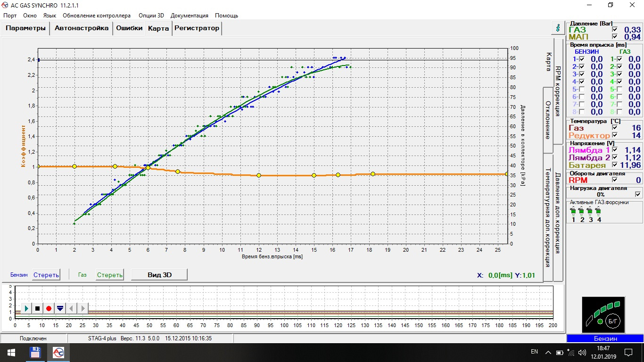Uncheck petrol injector 1 checkbox

coord(582,59)
